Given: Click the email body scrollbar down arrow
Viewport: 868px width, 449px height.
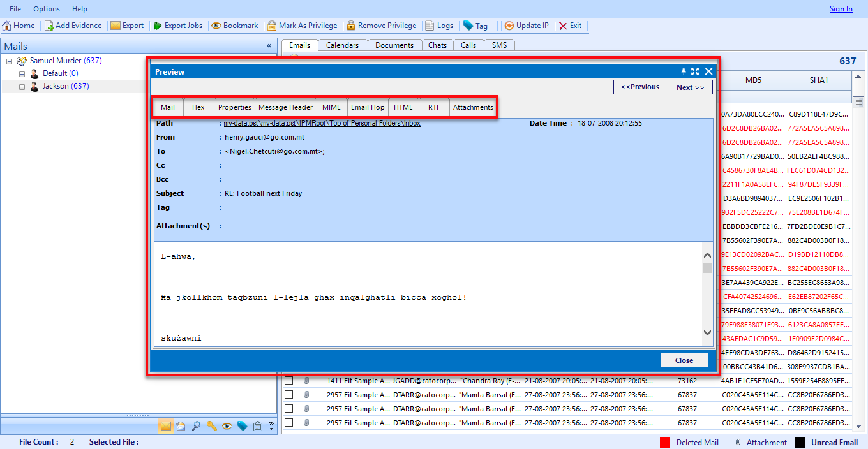Looking at the screenshot, I should click(x=707, y=332).
